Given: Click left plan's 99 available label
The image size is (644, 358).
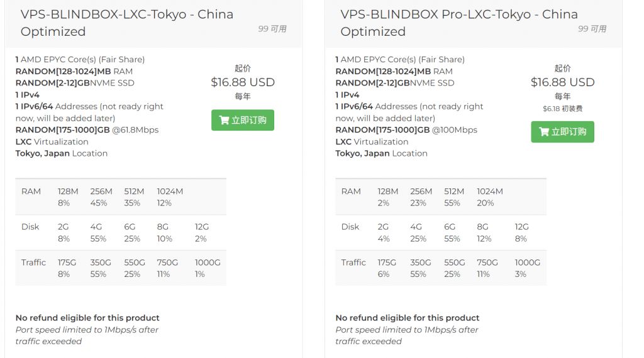Looking at the screenshot, I should 272,29.
